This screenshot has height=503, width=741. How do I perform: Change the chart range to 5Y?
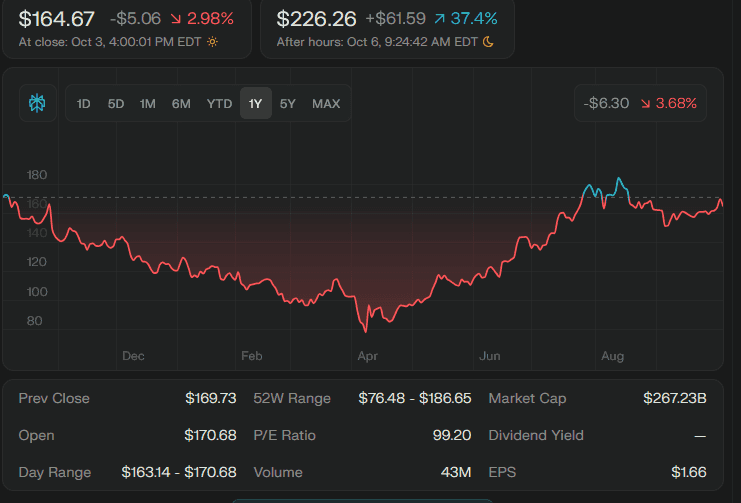pyautogui.click(x=288, y=103)
